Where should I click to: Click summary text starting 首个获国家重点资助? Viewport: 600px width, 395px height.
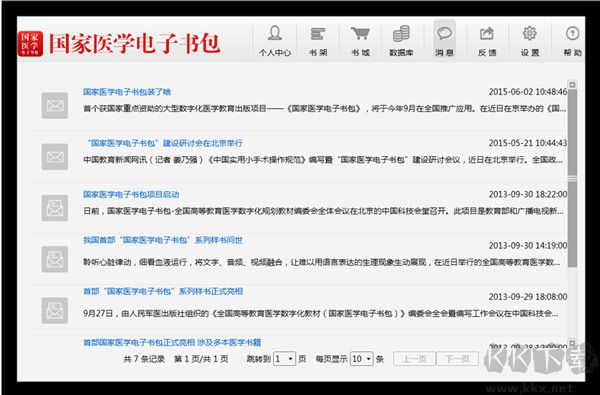[324, 109]
